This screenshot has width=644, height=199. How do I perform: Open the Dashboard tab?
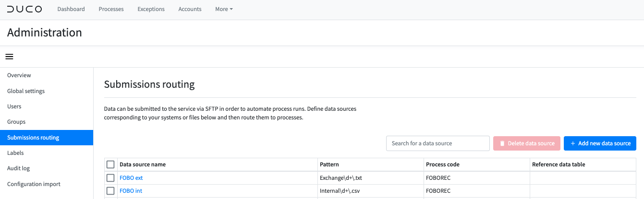[x=71, y=9]
